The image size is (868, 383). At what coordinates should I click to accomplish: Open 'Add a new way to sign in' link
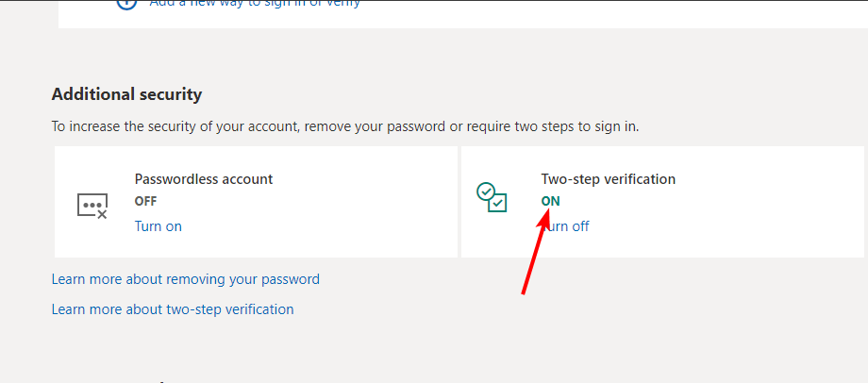(x=255, y=4)
